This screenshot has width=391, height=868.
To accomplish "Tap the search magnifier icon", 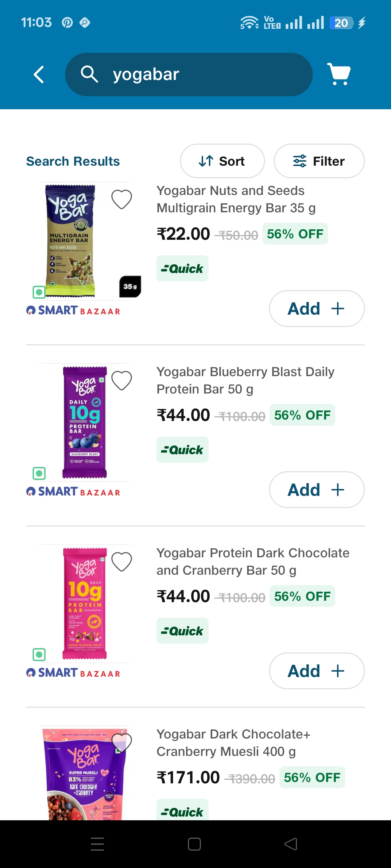I will click(89, 75).
